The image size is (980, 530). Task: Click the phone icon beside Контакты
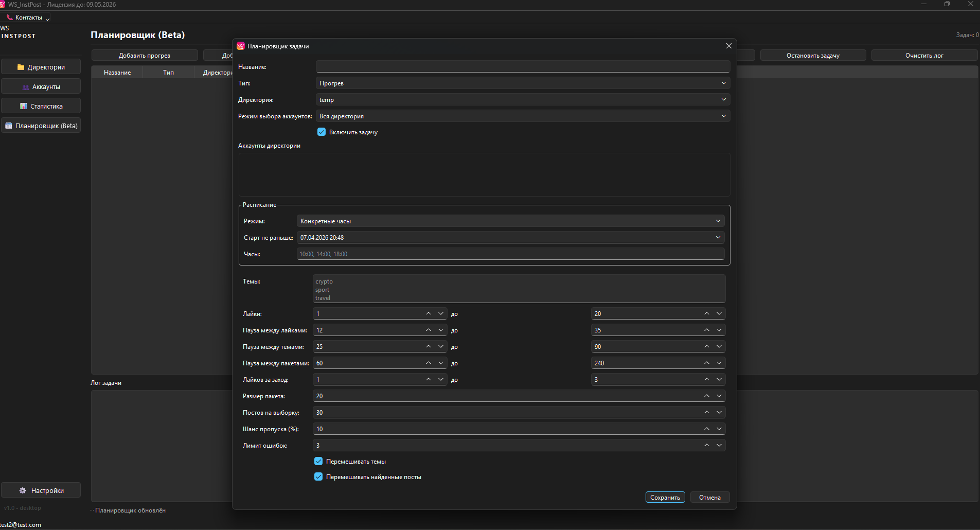(9, 17)
